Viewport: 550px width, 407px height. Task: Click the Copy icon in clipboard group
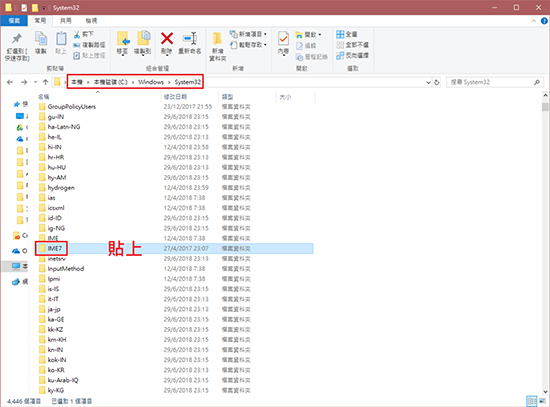coord(41,38)
